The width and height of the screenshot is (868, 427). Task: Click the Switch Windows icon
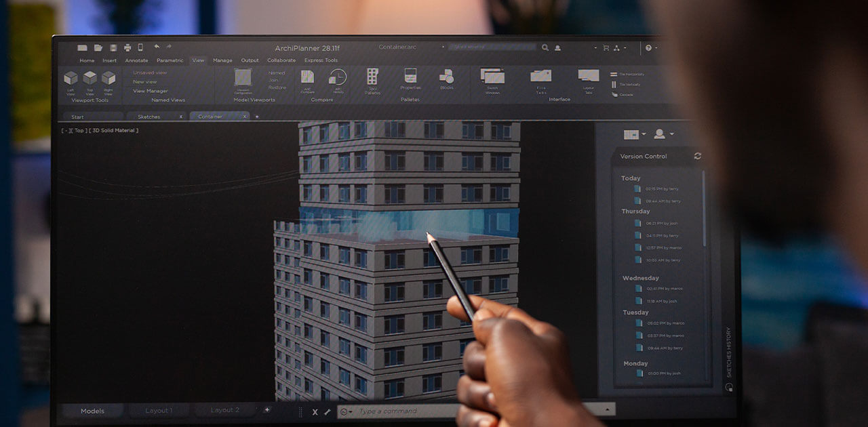[492, 76]
